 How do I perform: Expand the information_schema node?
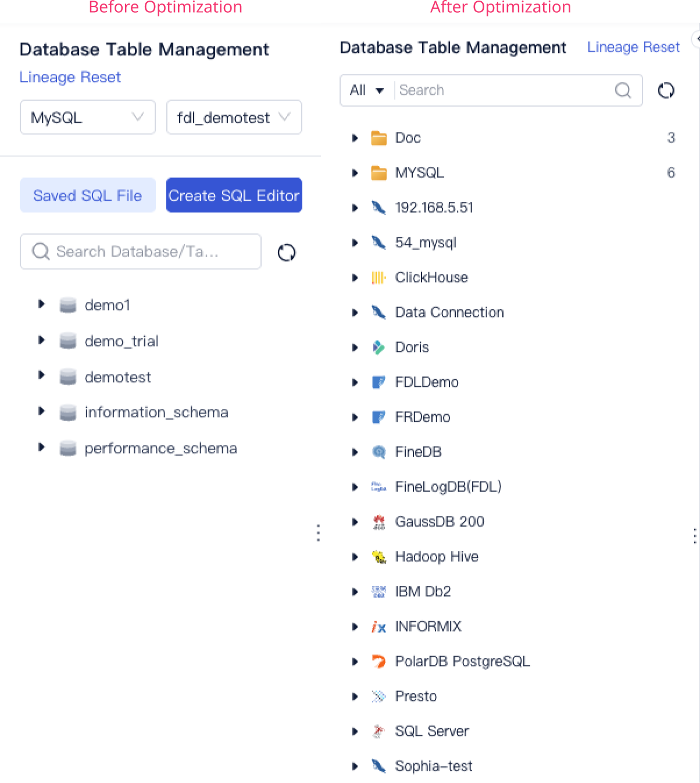click(41, 411)
